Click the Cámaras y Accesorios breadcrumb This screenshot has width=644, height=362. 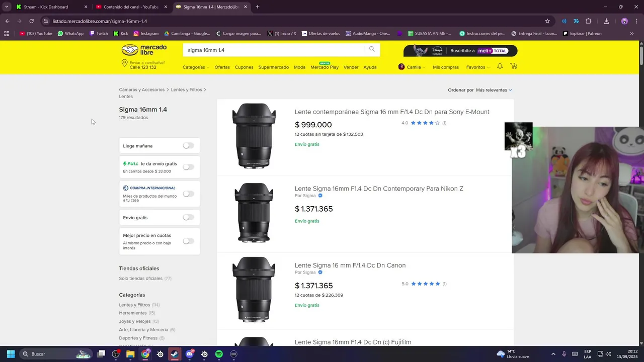click(142, 89)
